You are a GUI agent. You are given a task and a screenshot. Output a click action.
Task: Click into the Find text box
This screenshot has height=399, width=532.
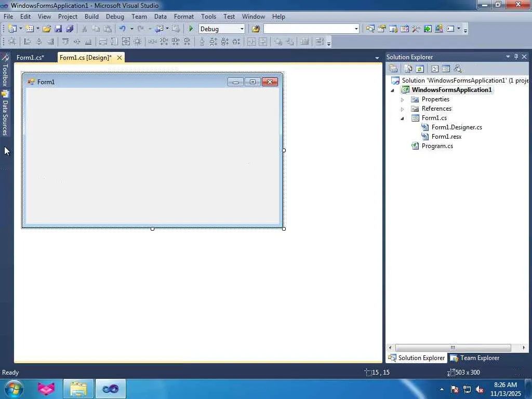309,29
